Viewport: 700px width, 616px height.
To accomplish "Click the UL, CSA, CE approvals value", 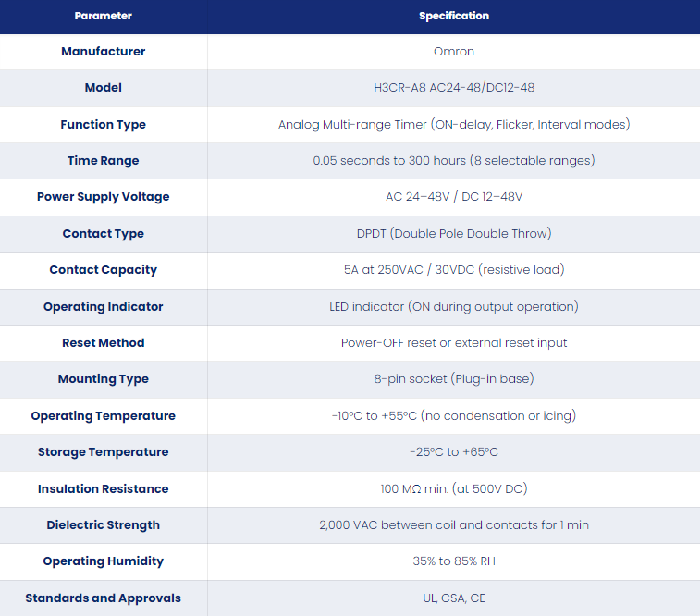I will click(x=454, y=598).
